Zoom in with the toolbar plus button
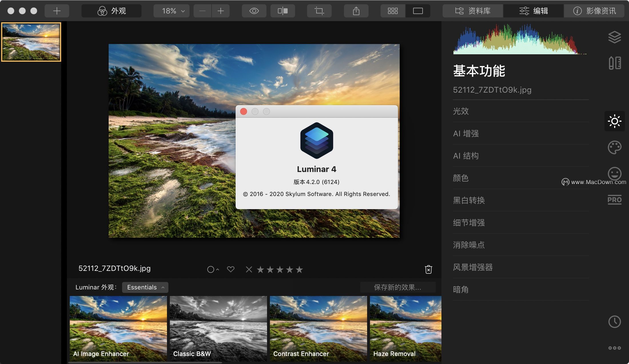 (x=221, y=11)
